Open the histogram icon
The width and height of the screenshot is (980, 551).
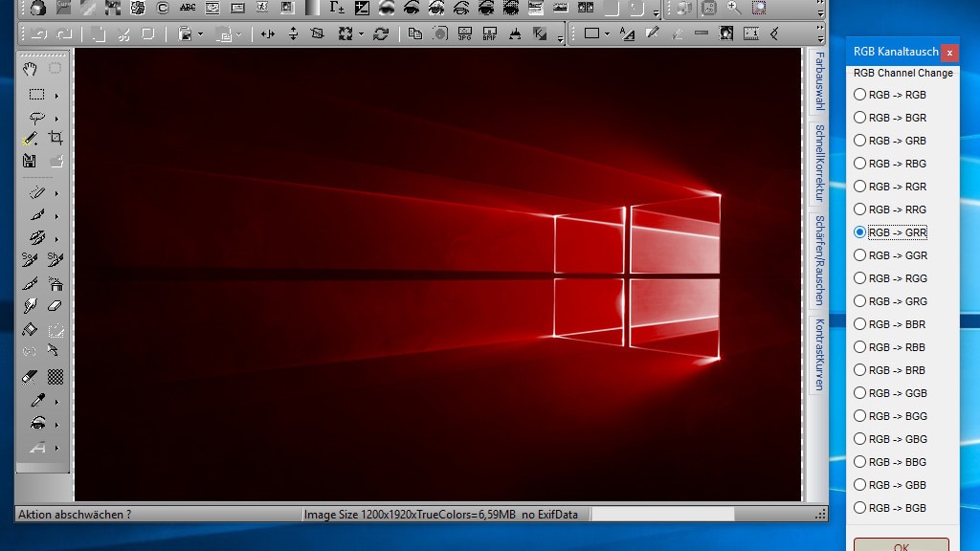click(x=514, y=33)
